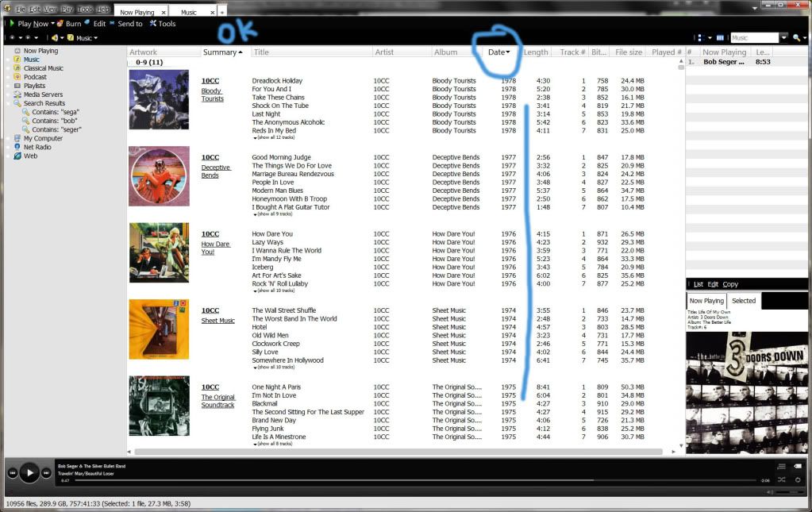Open the View menu
The image size is (812, 512).
[50, 10]
